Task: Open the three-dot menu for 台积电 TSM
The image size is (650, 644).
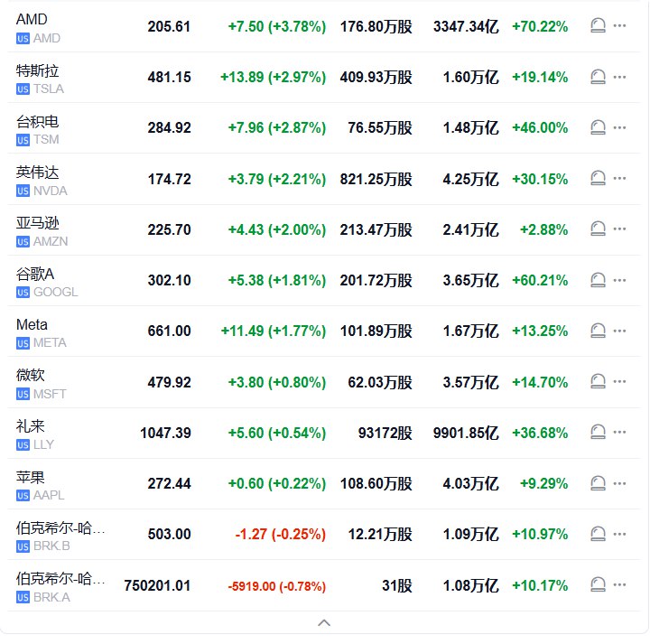Action: click(619, 127)
